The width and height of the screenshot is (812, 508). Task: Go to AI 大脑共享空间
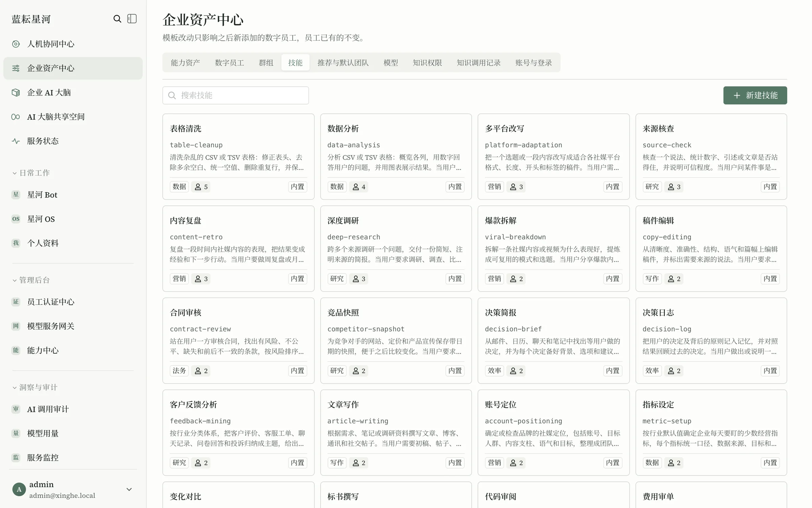(73, 117)
